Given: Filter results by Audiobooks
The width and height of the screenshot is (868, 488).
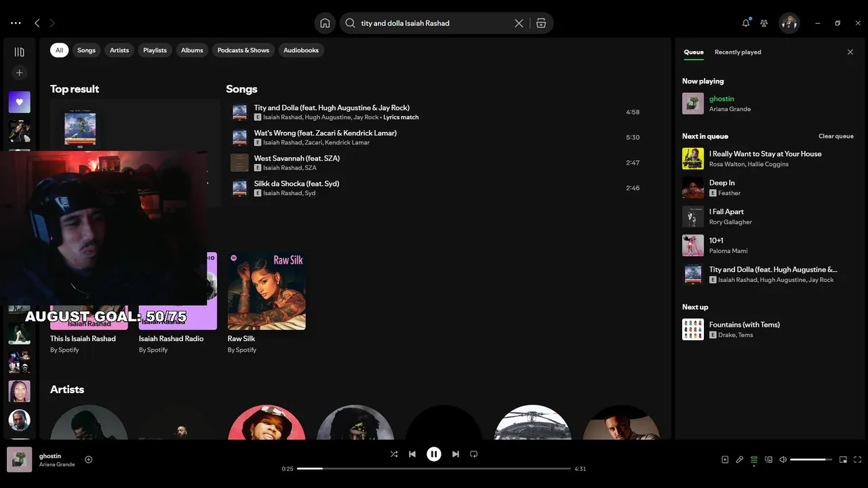Looking at the screenshot, I should coord(301,50).
